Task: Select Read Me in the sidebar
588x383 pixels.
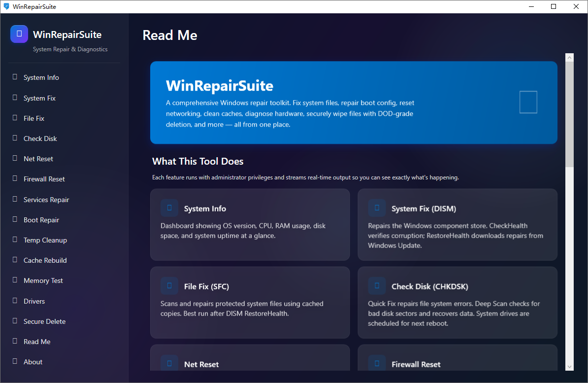Action: (x=64, y=342)
